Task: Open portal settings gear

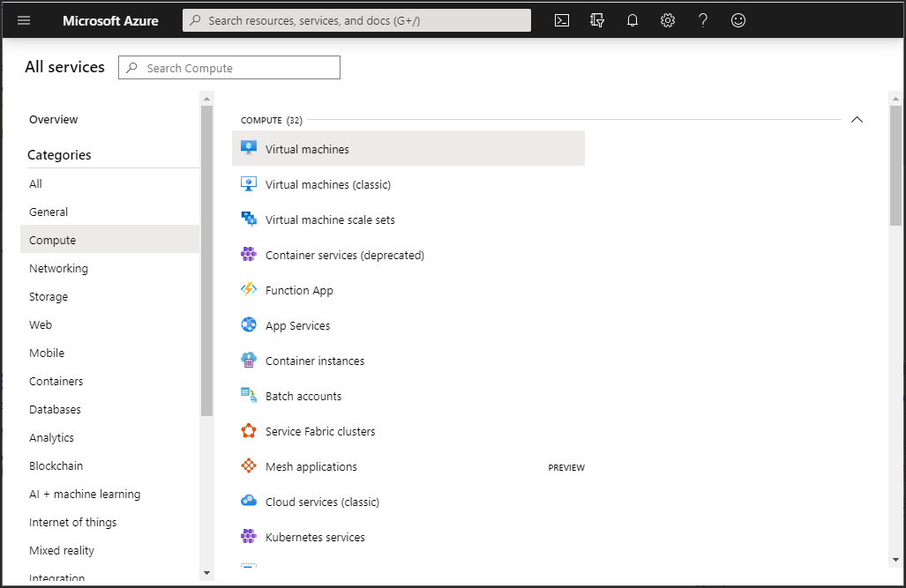Action: [x=667, y=21]
